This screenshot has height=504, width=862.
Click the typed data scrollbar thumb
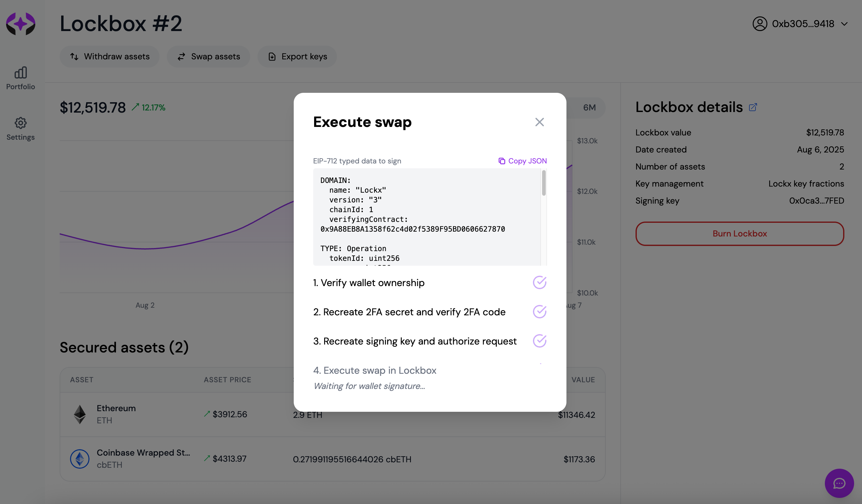544,183
